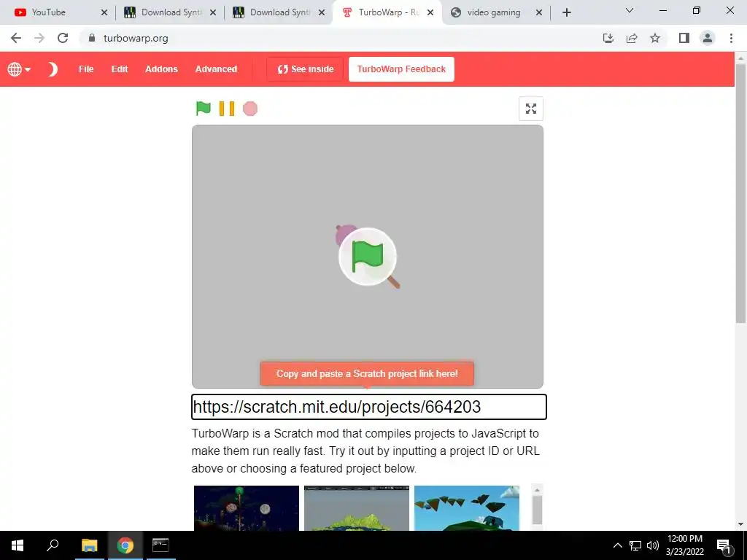Click the page scrollbar down arrow
This screenshot has width=747, height=560.
tap(740, 524)
